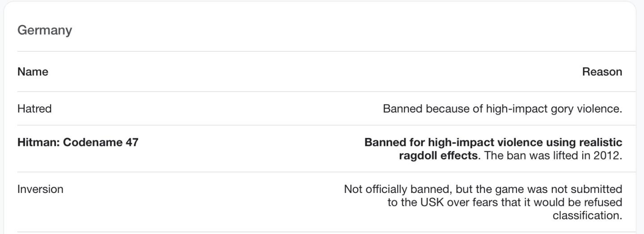Click the word 'Banned' in Hatred's reason
This screenshot has width=644, height=234.
coord(402,109)
